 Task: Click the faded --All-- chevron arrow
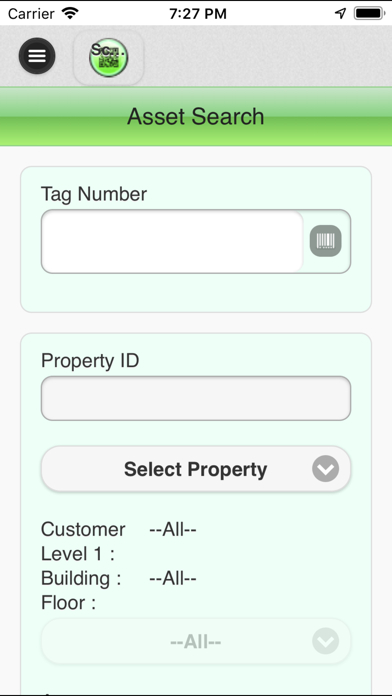[x=325, y=641]
